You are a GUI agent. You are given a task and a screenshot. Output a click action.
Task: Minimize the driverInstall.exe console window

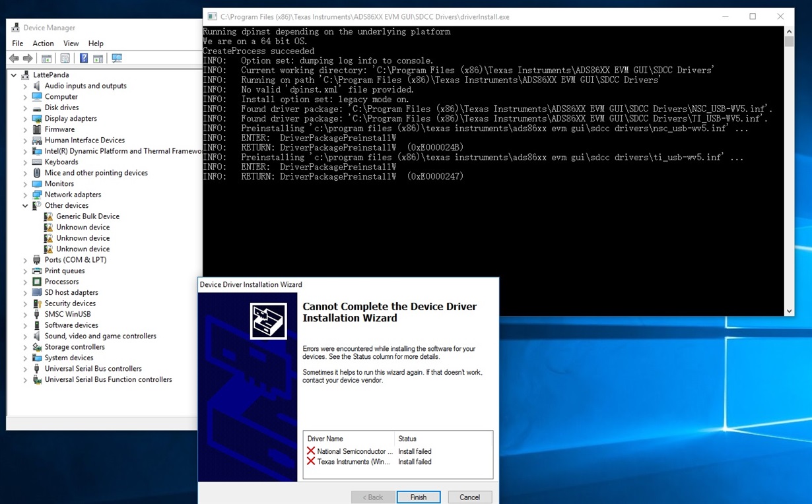point(724,16)
